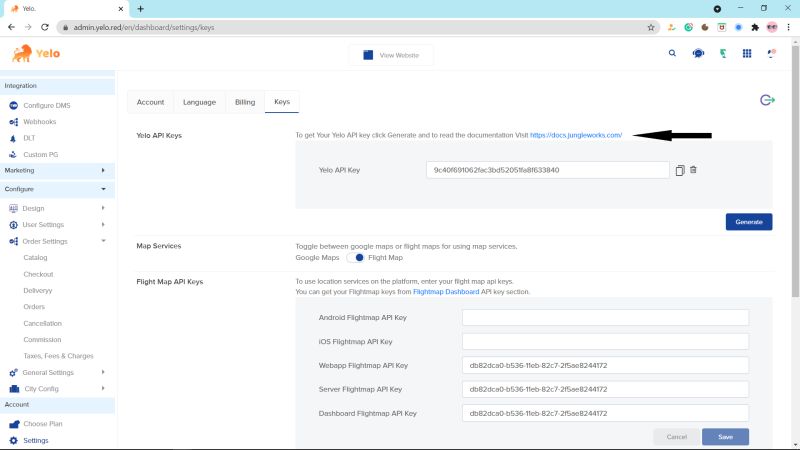Open Chrome three-dot menu
This screenshot has height=450, width=800.
pos(789,28)
